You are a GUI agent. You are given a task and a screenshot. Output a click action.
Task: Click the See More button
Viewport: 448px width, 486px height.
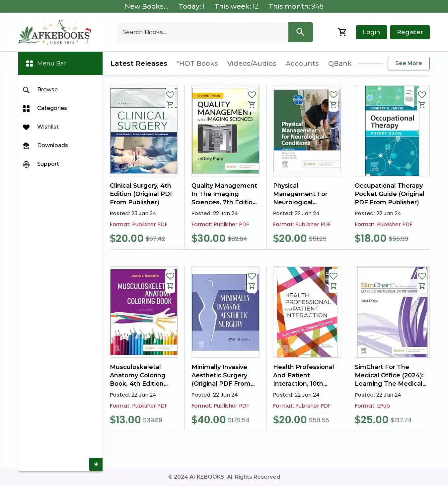(x=409, y=63)
